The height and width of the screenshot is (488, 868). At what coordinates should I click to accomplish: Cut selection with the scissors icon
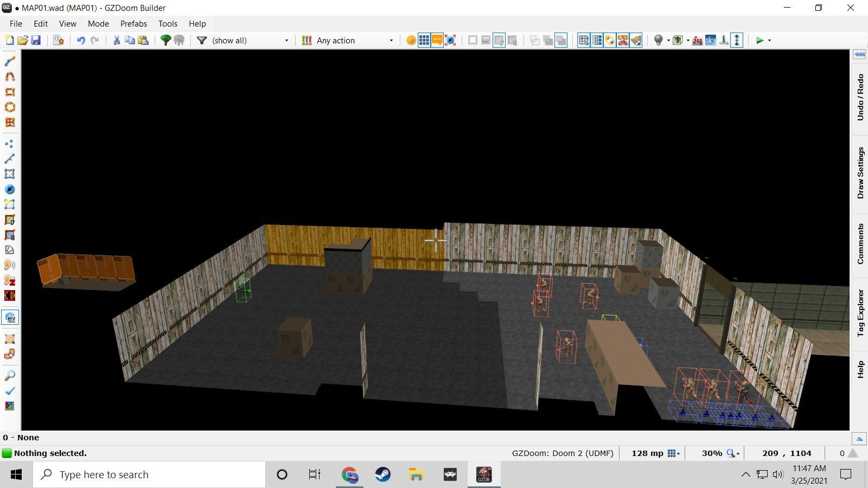click(116, 40)
